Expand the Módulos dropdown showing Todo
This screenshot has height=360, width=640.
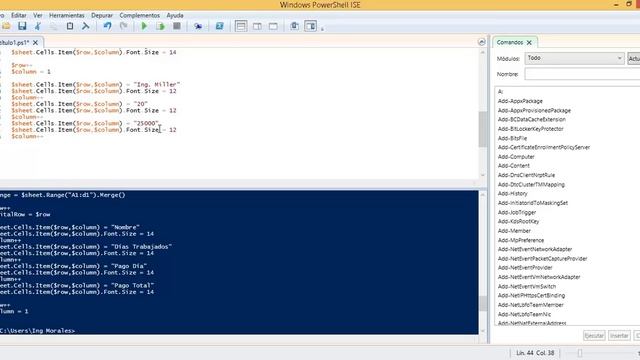[575, 58]
